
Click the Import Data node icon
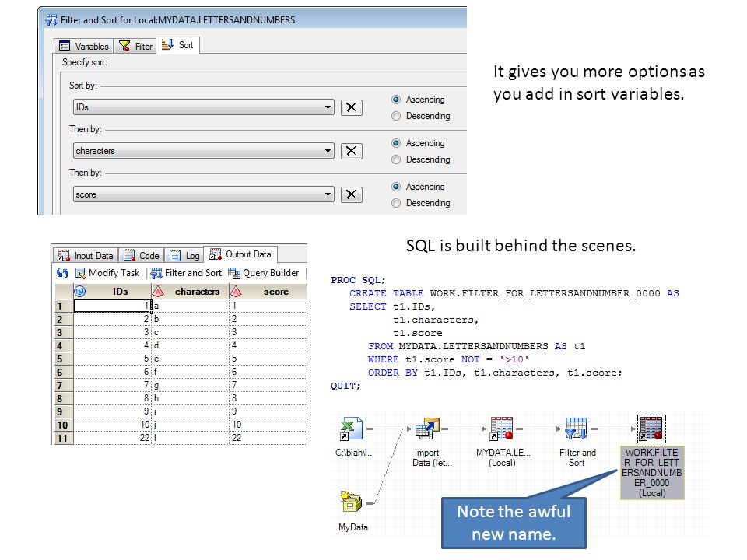[427, 429]
